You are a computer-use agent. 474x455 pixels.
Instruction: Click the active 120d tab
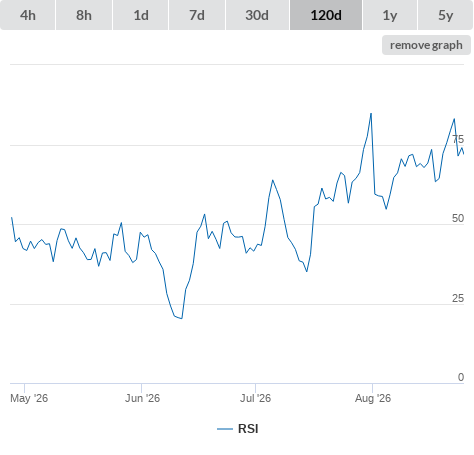coord(326,15)
